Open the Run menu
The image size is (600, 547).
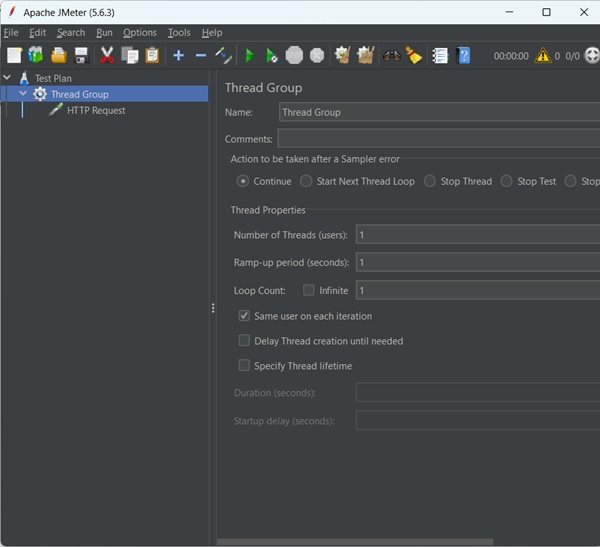(x=104, y=33)
